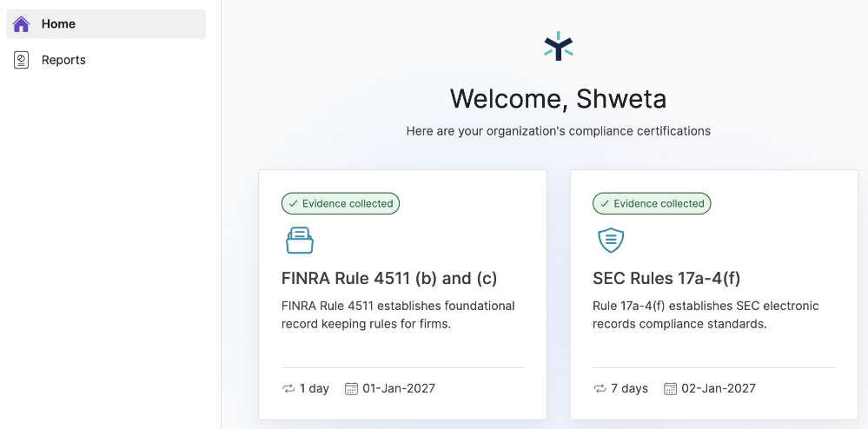Click Evidence collected badge on SEC card
868x429 pixels.
652,203
